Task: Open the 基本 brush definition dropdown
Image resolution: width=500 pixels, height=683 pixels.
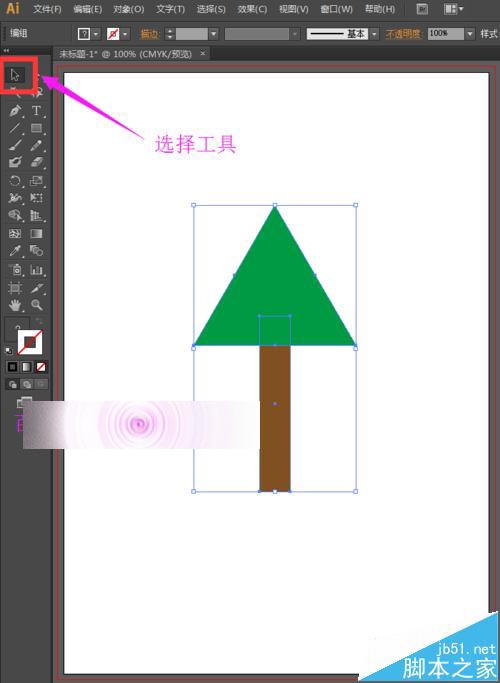Action: (375, 34)
